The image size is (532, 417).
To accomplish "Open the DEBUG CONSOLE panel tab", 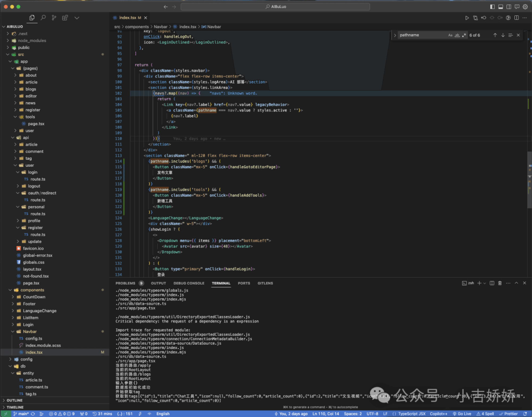I will 189,283.
